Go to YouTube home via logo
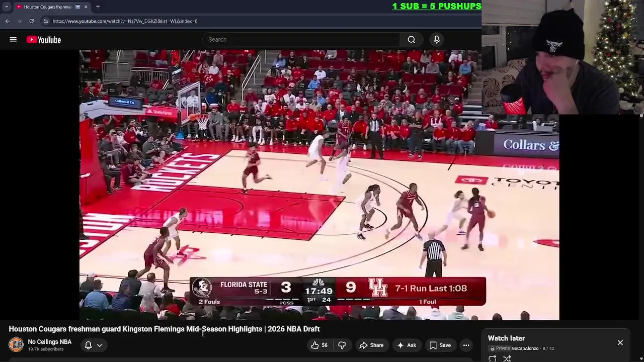644x362 pixels. (44, 40)
